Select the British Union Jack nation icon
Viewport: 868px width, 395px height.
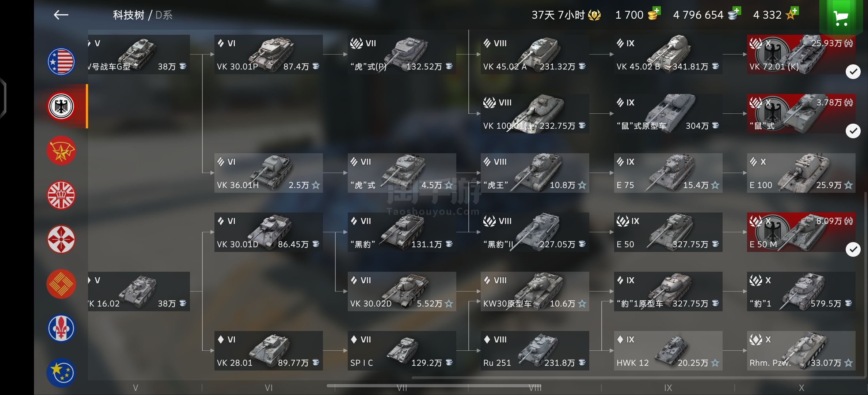click(x=61, y=195)
